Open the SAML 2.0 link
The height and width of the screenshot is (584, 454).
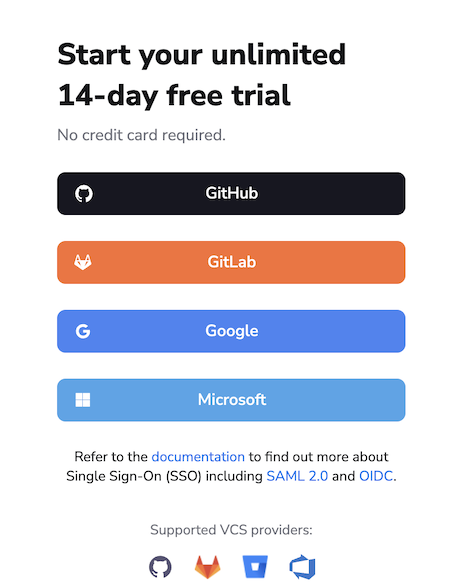pos(297,476)
